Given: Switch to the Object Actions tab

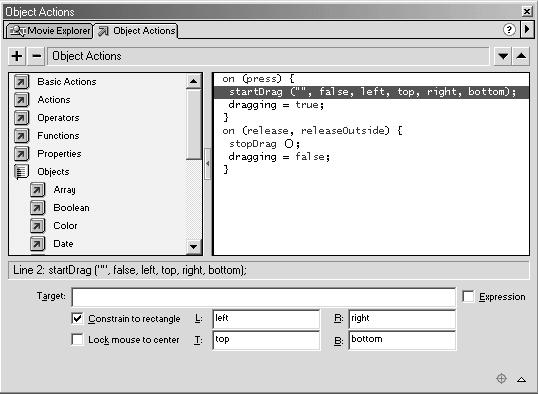Looking at the screenshot, I should 136,31.
